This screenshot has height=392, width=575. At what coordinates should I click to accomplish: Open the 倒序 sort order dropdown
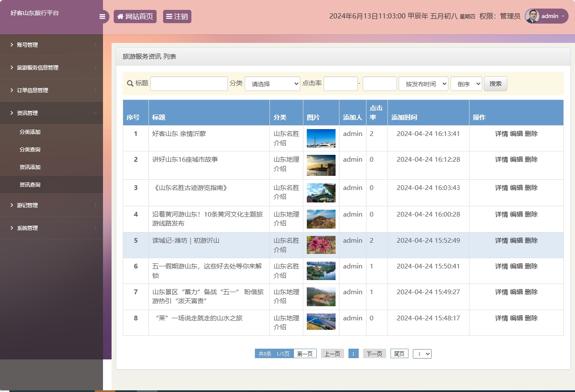coord(466,83)
